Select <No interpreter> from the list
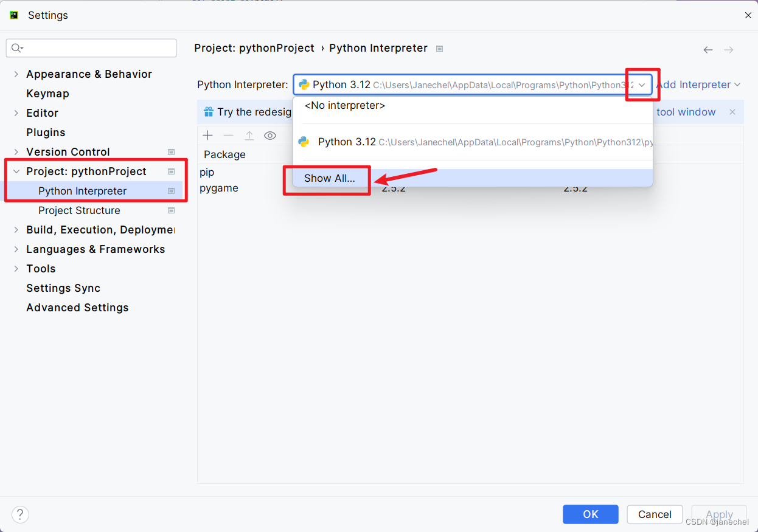Viewport: 758px width, 532px height. click(x=473, y=106)
